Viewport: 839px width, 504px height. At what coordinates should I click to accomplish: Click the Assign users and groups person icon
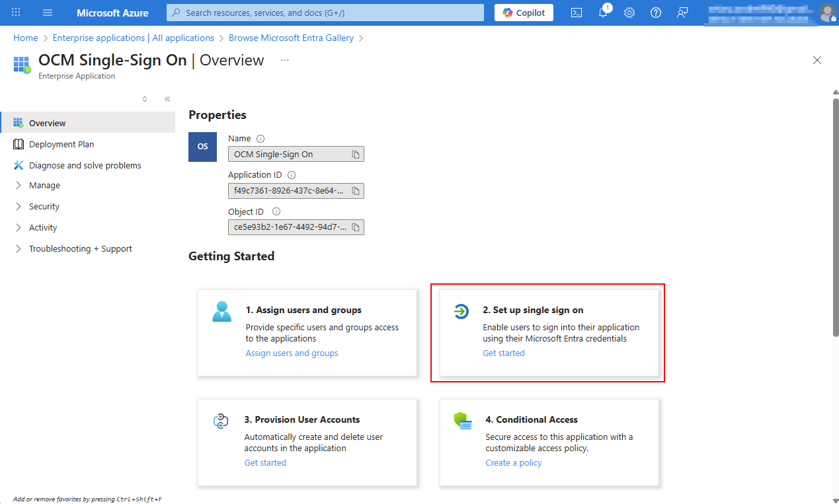(222, 311)
